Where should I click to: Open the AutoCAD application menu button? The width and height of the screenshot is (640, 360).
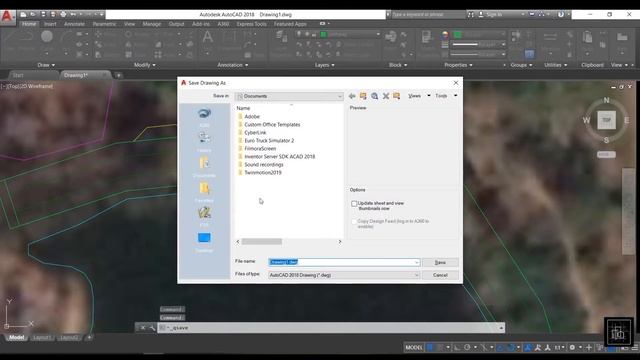click(x=7, y=17)
